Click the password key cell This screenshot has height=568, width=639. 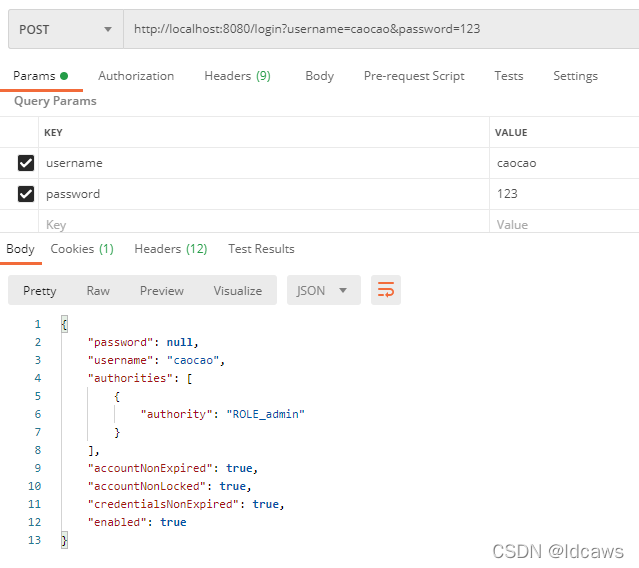coord(264,194)
